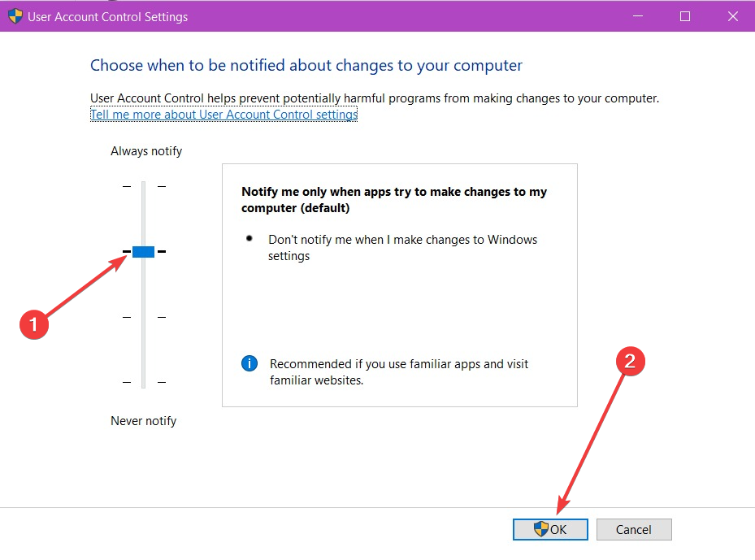Click 'Recommended if you use familiar apps' text
Image resolution: width=755 pixels, height=560 pixels.
pos(399,371)
